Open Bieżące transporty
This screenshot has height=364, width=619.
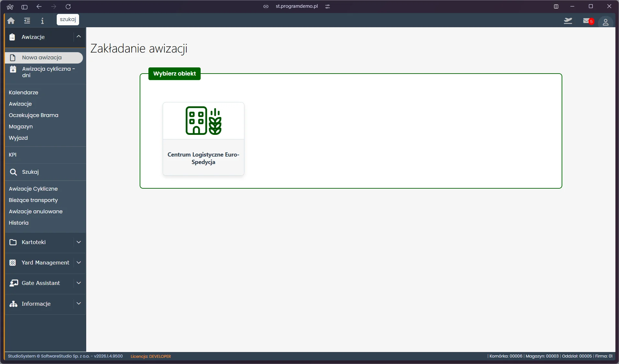33,200
